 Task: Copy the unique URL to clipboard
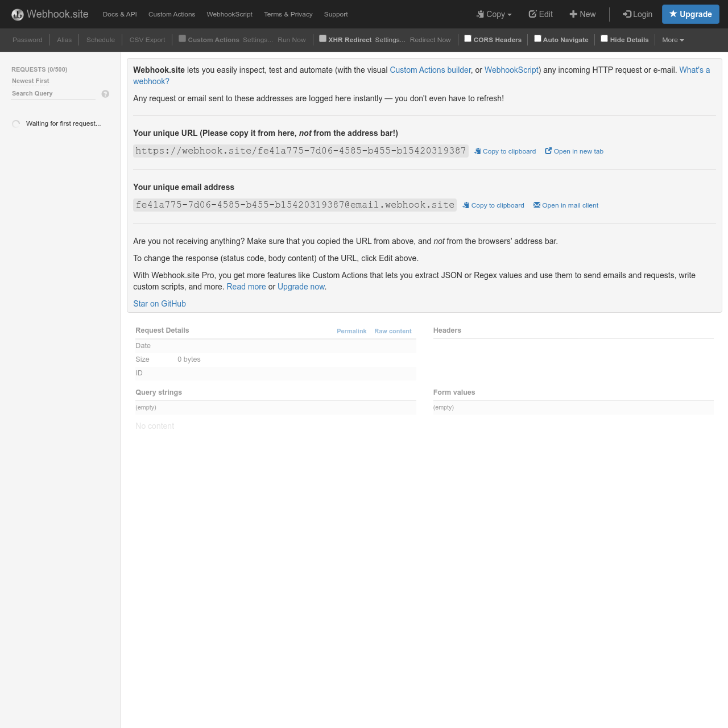(x=505, y=151)
